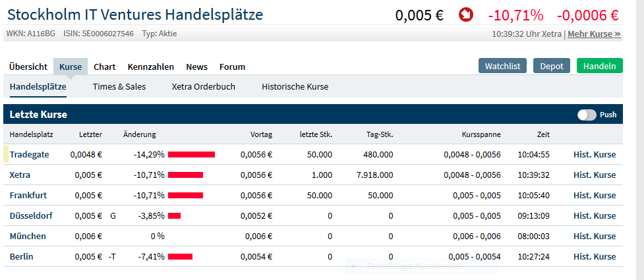Screen dimensions: 644x280
Task: Click the red downward trend arrow icon
Action: click(x=466, y=15)
